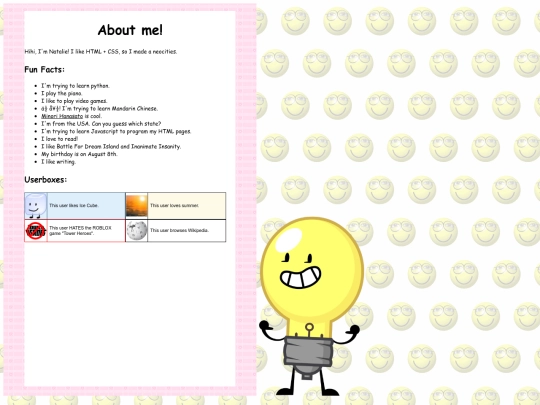Click the Javascript list item
Screen dimensions: 540x405
pyautogui.click(x=116, y=131)
